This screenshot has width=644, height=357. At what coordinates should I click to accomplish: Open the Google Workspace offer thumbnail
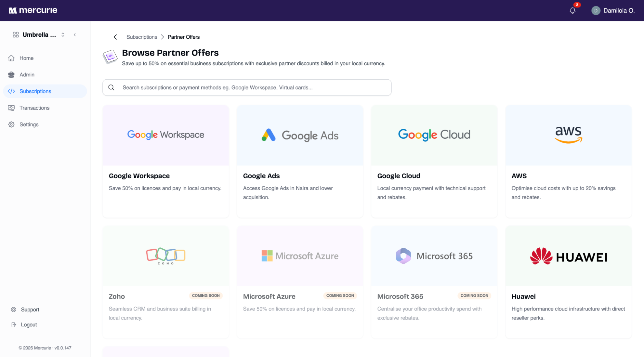click(x=166, y=135)
